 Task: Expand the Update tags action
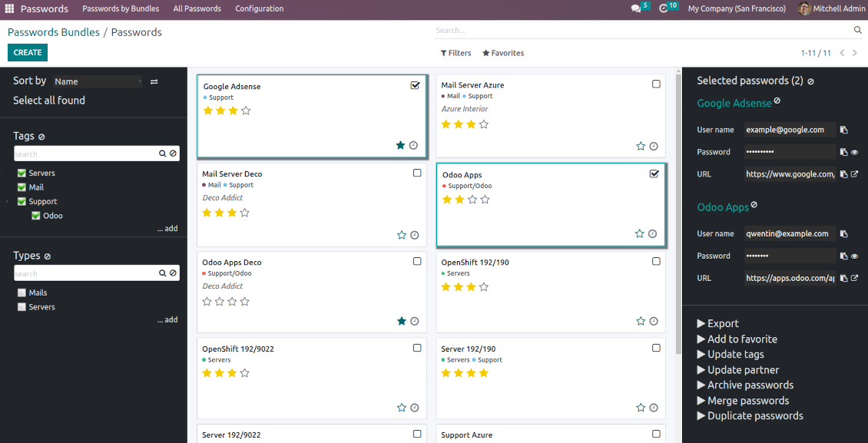point(731,354)
